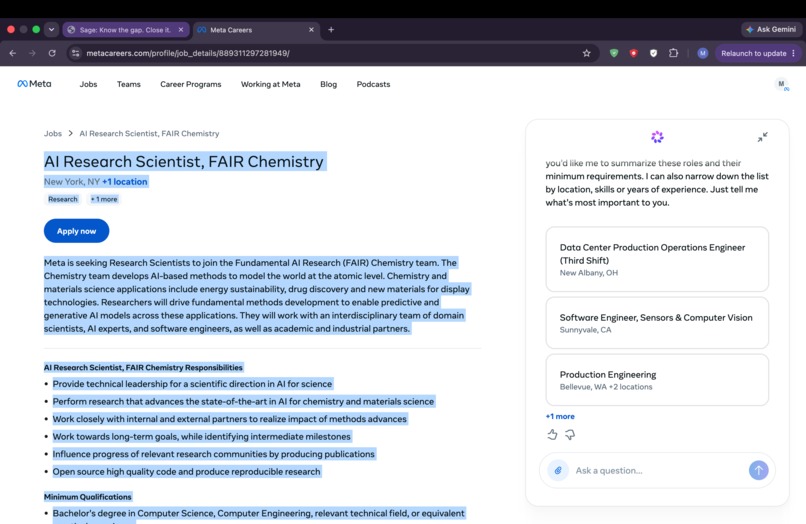Image resolution: width=806 pixels, height=524 pixels.
Task: Give thumbs down to assistant response
Action: click(x=570, y=435)
